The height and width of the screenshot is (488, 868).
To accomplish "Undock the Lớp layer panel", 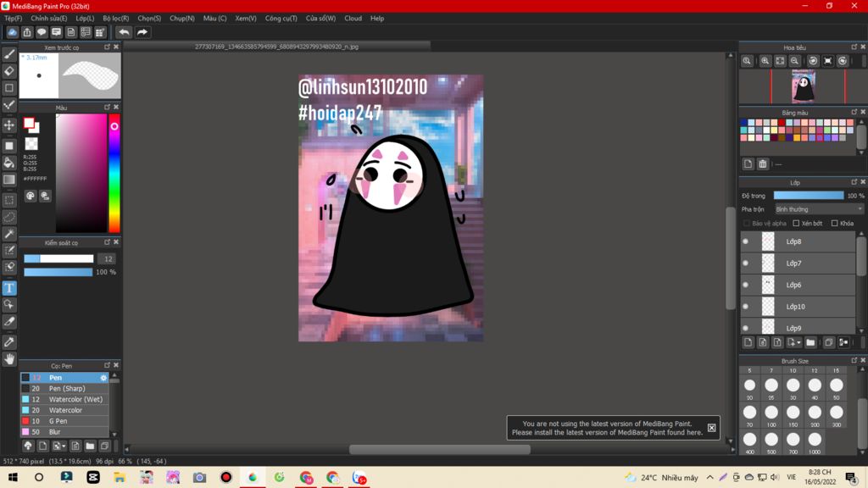I will pos(854,182).
